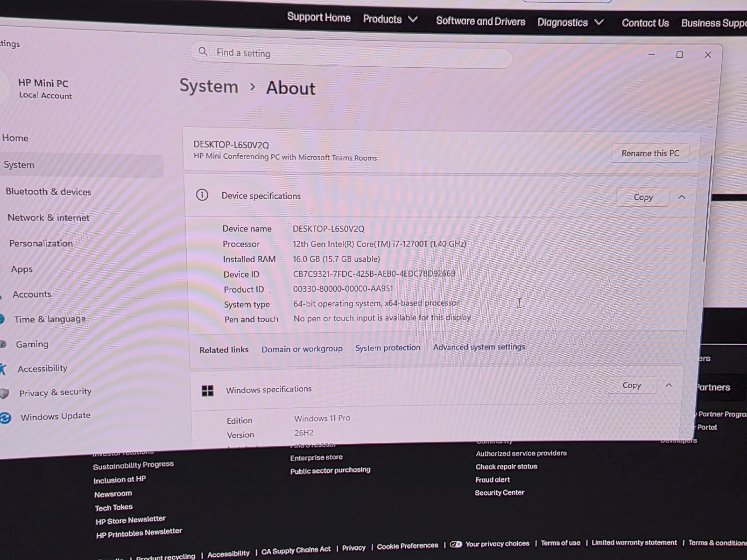Screen dimensions: 747x560
Task: Open Security Center link on HP page
Action: [500, 492]
